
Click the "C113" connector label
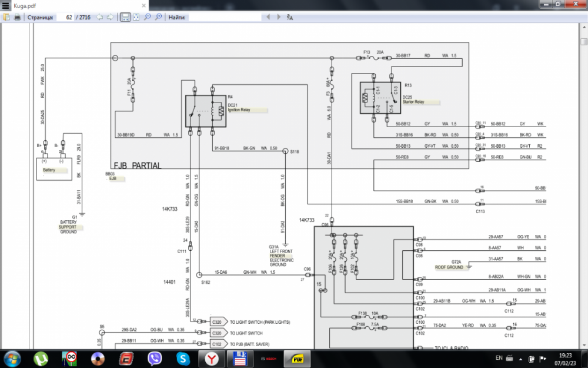pyautogui.click(x=480, y=211)
